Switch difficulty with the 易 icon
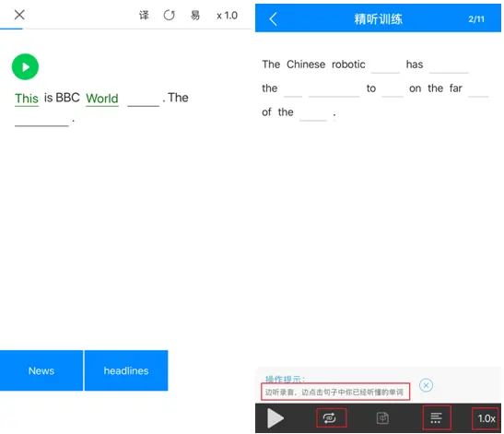The image size is (504, 434). click(195, 15)
